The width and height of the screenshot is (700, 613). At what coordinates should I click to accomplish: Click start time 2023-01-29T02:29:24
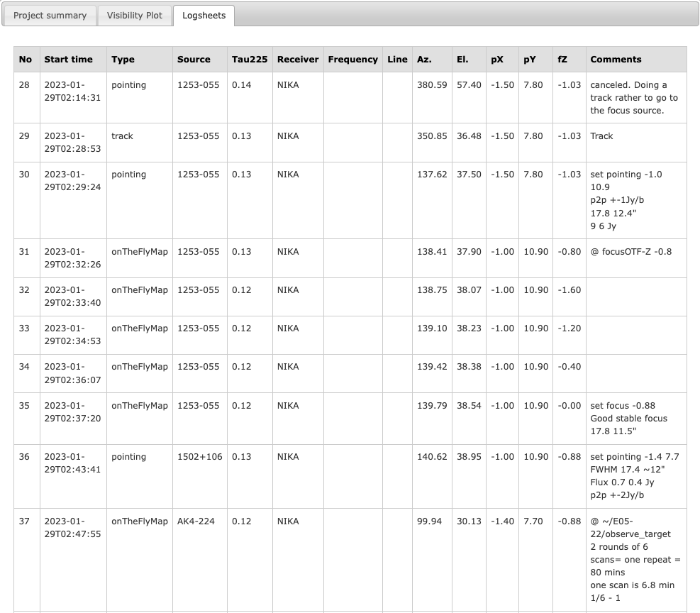pyautogui.click(x=72, y=181)
